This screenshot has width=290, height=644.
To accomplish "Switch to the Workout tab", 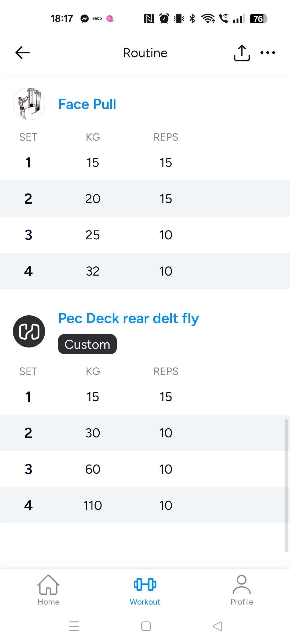I will 145,590.
